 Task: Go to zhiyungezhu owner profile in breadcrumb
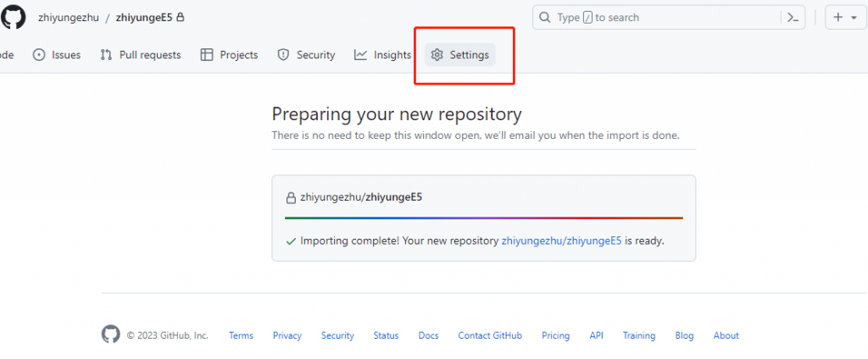coord(69,18)
